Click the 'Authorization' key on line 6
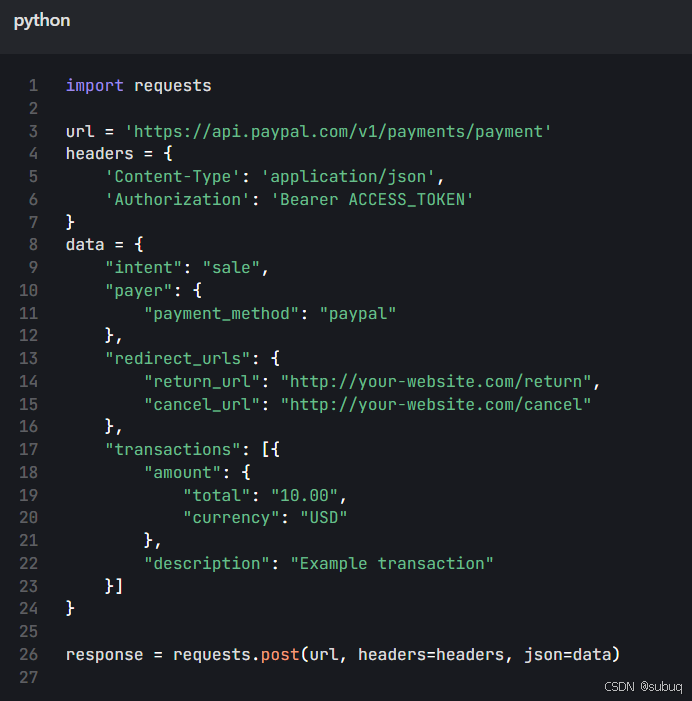The height and width of the screenshot is (701, 692). pyautogui.click(x=177, y=199)
